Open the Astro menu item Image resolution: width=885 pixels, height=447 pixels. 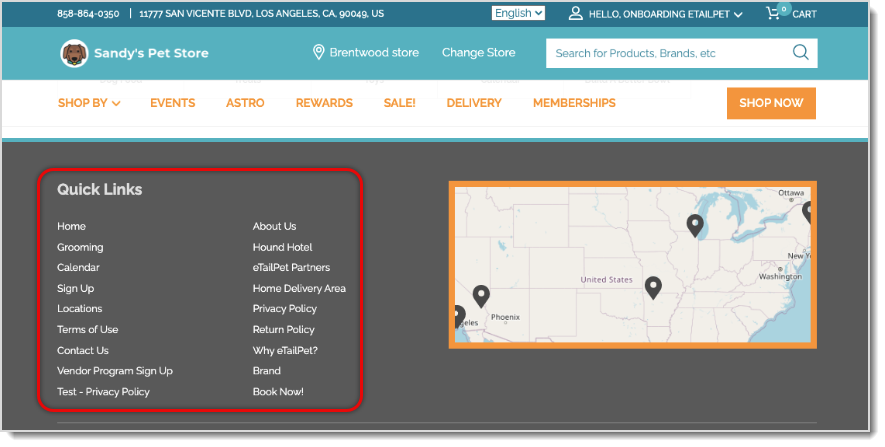pyautogui.click(x=245, y=103)
